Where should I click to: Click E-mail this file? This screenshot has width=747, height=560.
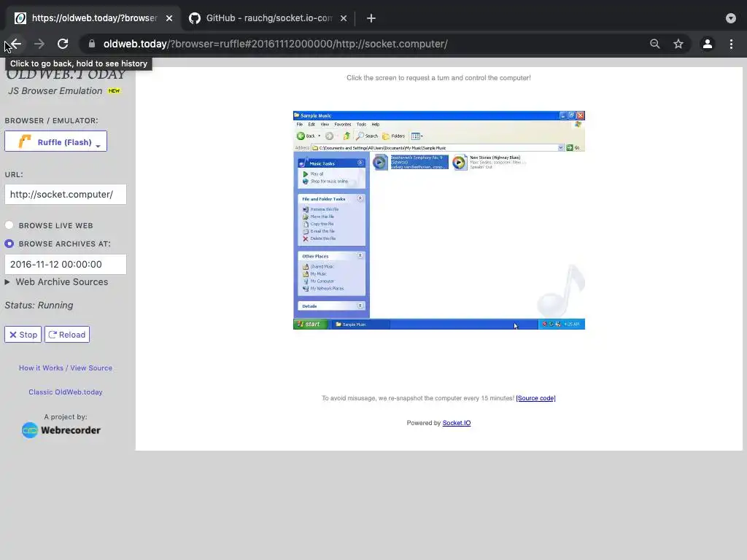pos(319,231)
